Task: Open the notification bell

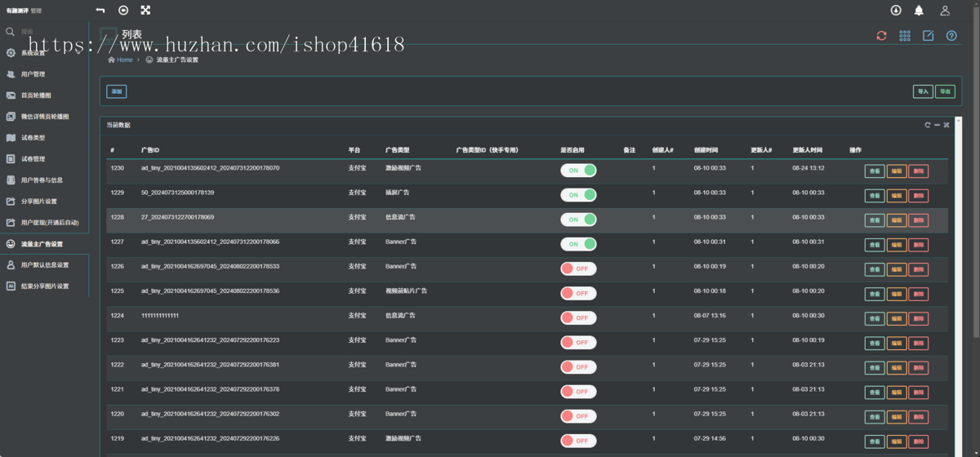Action: pyautogui.click(x=919, y=11)
